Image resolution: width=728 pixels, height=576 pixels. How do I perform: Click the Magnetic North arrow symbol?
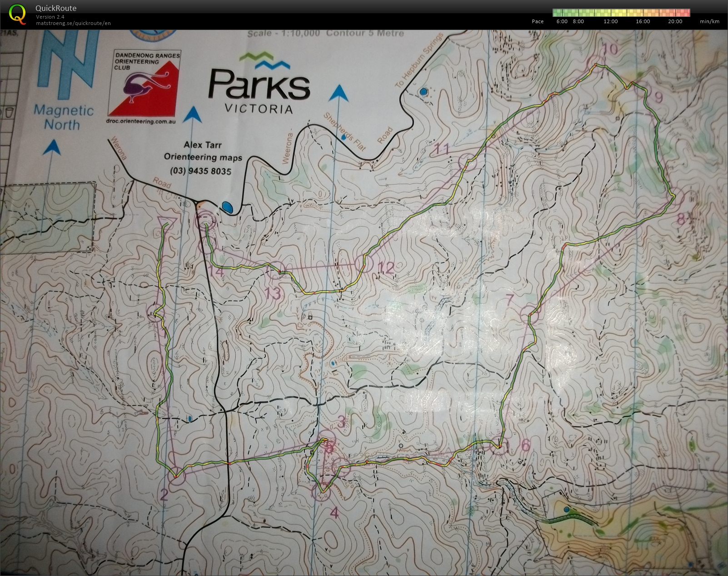(x=68, y=55)
